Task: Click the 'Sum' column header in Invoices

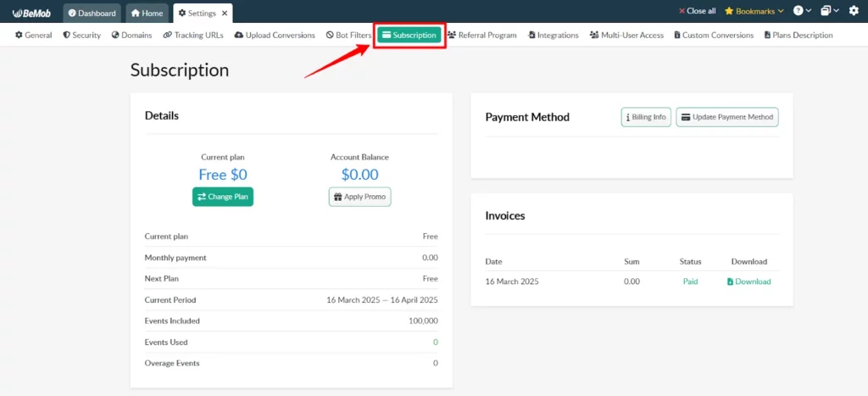Action: coord(632,261)
